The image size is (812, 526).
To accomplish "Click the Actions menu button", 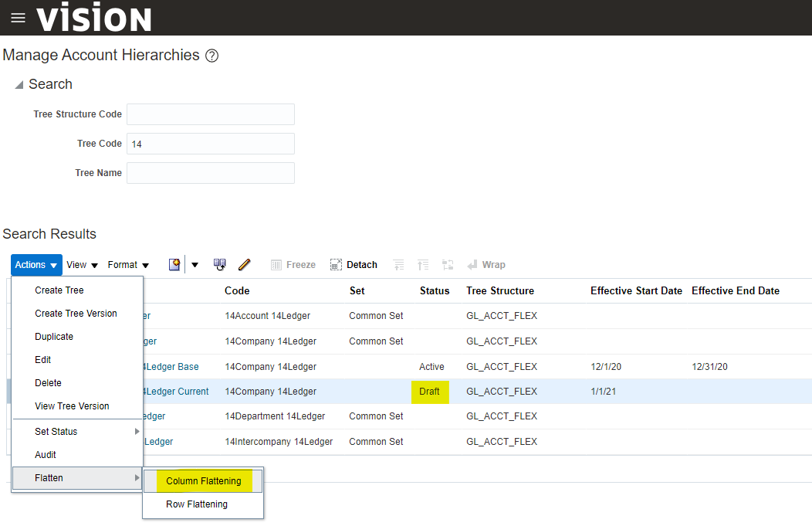I will pos(36,265).
